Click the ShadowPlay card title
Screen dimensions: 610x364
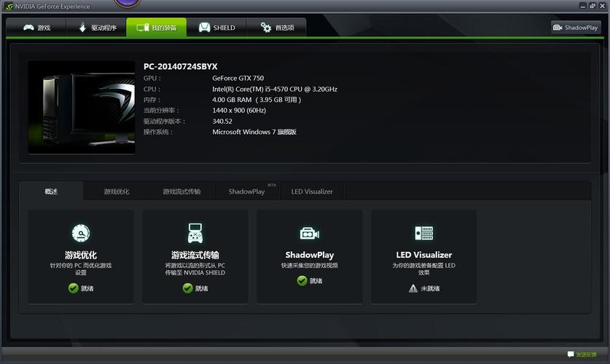[310, 255]
